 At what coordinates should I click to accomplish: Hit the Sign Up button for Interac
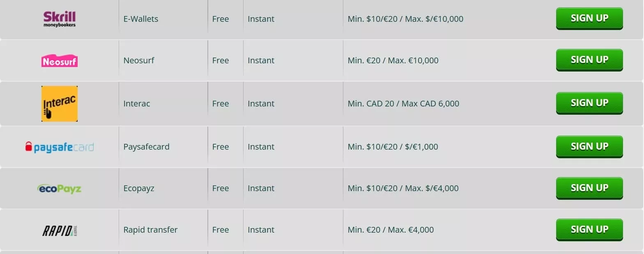tap(589, 103)
